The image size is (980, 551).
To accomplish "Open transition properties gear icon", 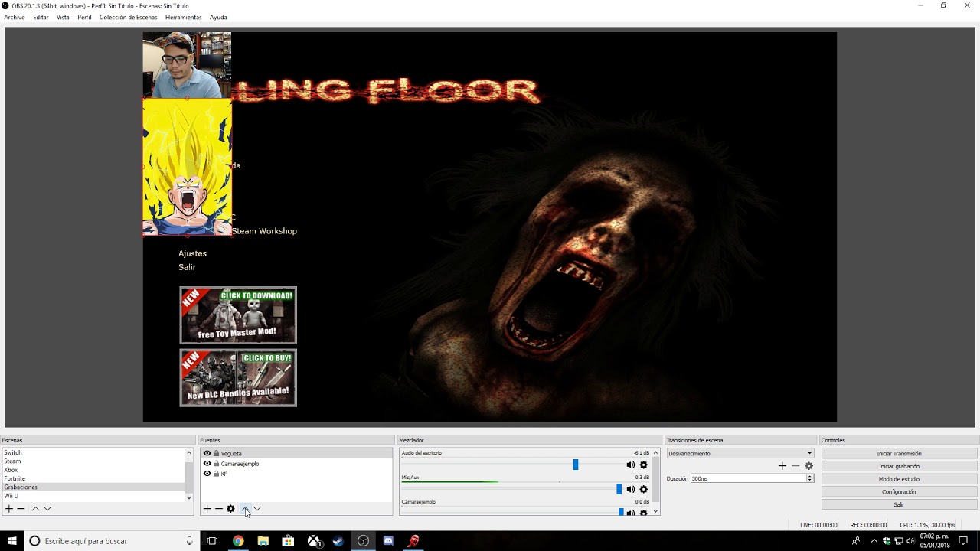I will point(808,466).
